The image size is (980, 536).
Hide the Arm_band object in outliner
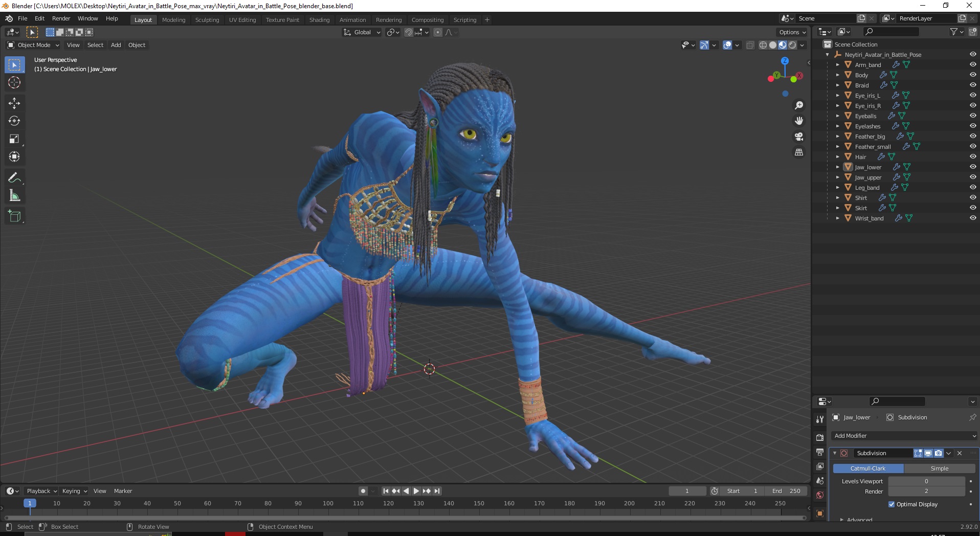click(973, 65)
